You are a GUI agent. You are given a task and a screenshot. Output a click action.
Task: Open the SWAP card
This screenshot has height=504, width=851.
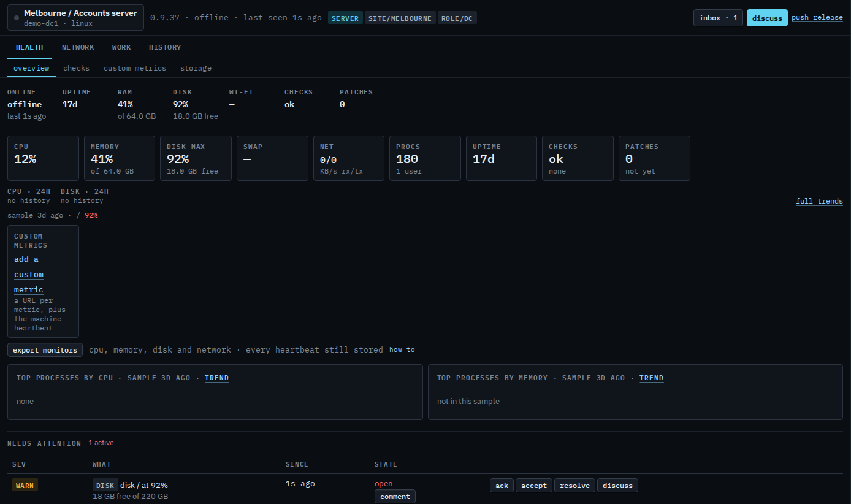point(272,158)
